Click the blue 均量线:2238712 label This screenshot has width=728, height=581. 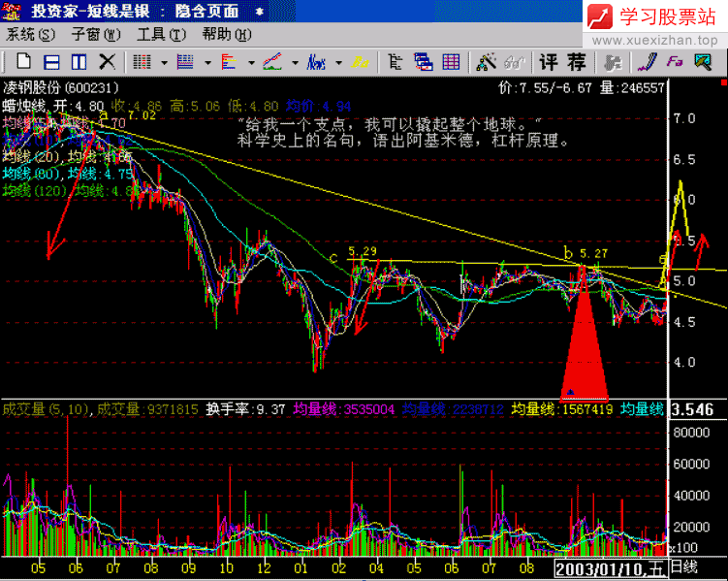pyautogui.click(x=453, y=409)
